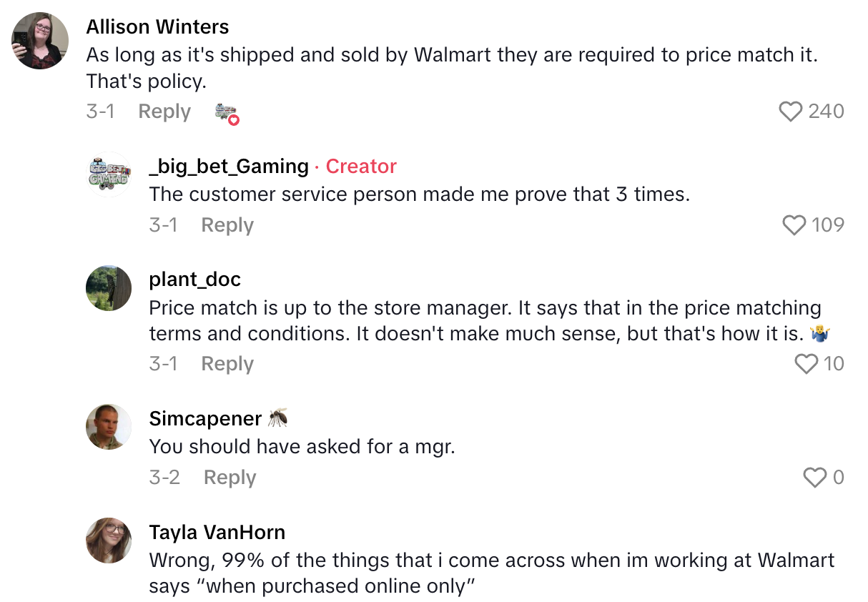Tap heart on Simcapener's comment
Viewport: 868px width, 602px height.
pyautogui.click(x=814, y=477)
